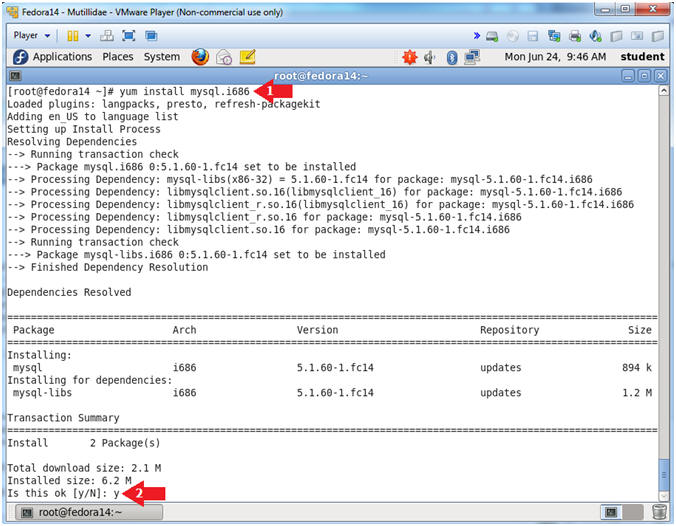
Task: Click the network adapter device icon
Action: coord(554,36)
